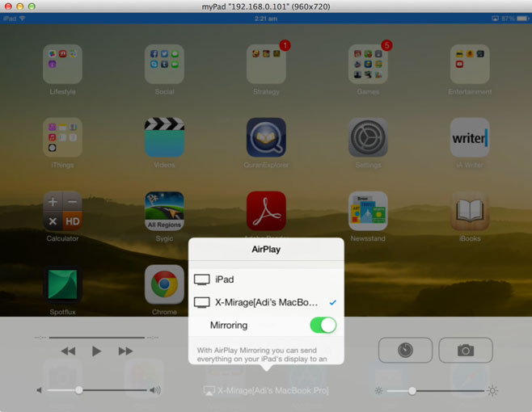Close the myPad mirroring window

pyautogui.click(x=8, y=6)
